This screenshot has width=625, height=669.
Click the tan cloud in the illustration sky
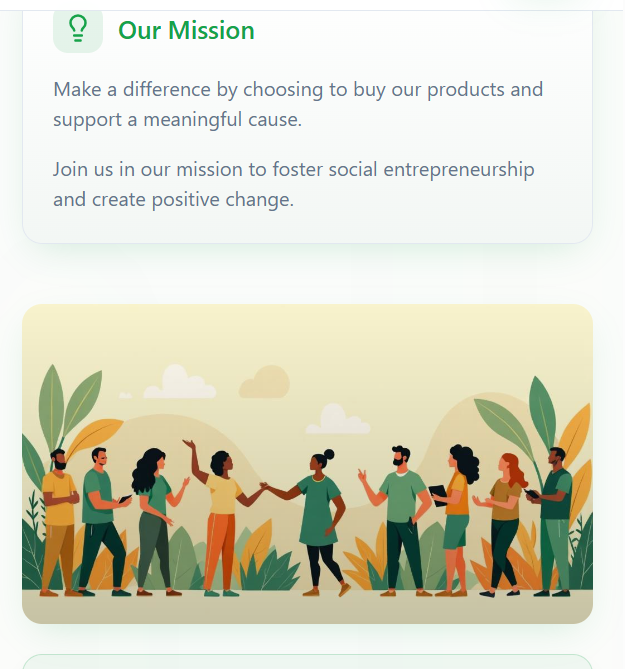[265, 381]
